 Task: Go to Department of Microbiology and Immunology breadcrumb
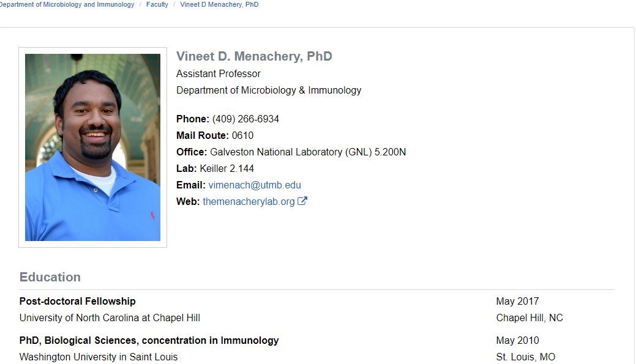point(67,4)
